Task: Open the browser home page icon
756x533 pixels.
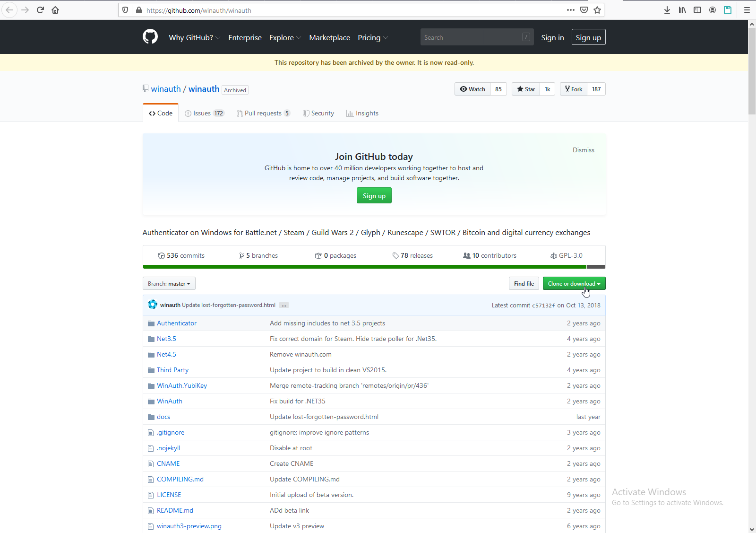Action: [55, 10]
